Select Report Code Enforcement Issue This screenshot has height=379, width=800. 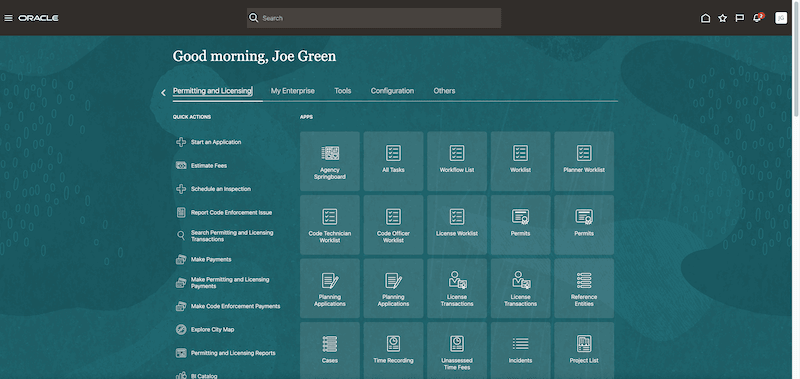[x=224, y=213]
